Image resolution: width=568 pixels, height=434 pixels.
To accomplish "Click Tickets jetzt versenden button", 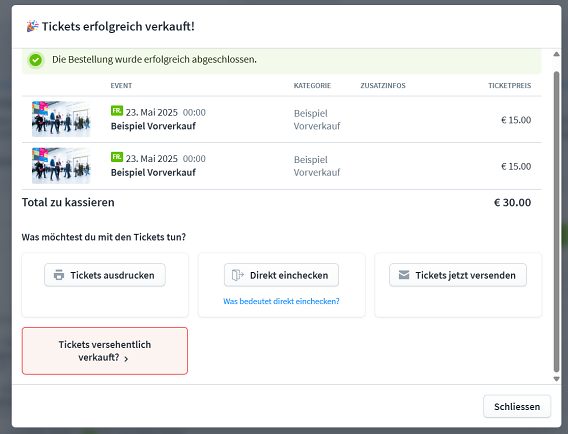I will coord(458,275).
